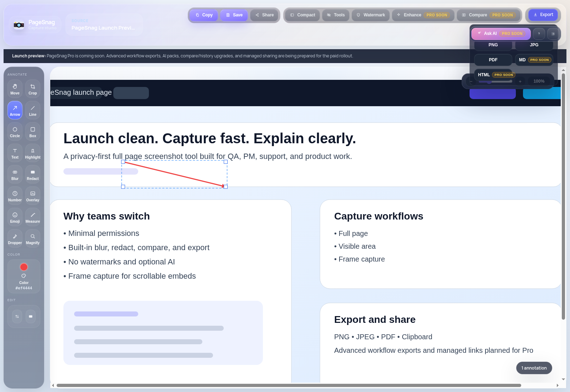Select the Blur tool

15,174
